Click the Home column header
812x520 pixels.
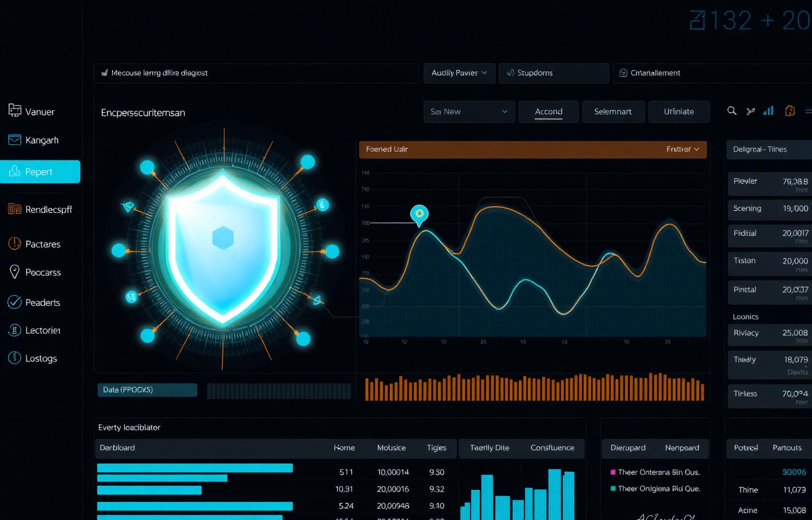344,448
